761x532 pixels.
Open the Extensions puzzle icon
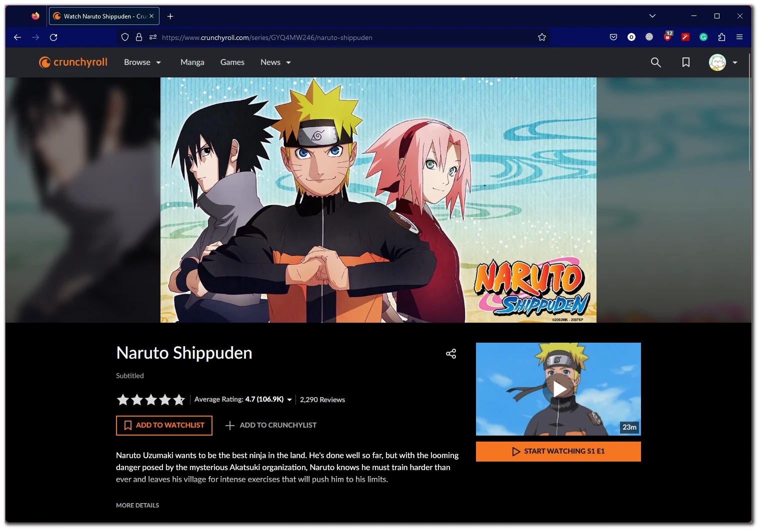[x=721, y=37]
